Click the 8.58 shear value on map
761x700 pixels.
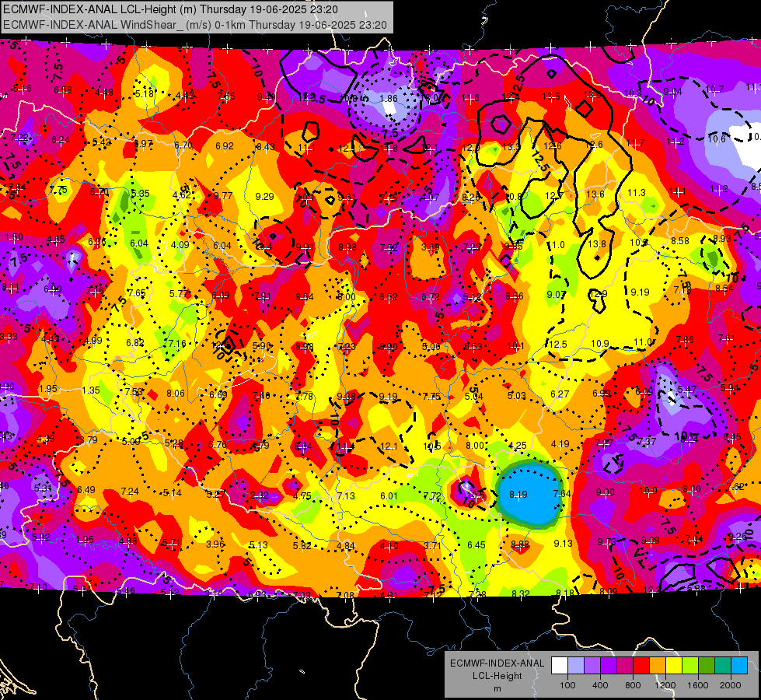click(x=680, y=241)
